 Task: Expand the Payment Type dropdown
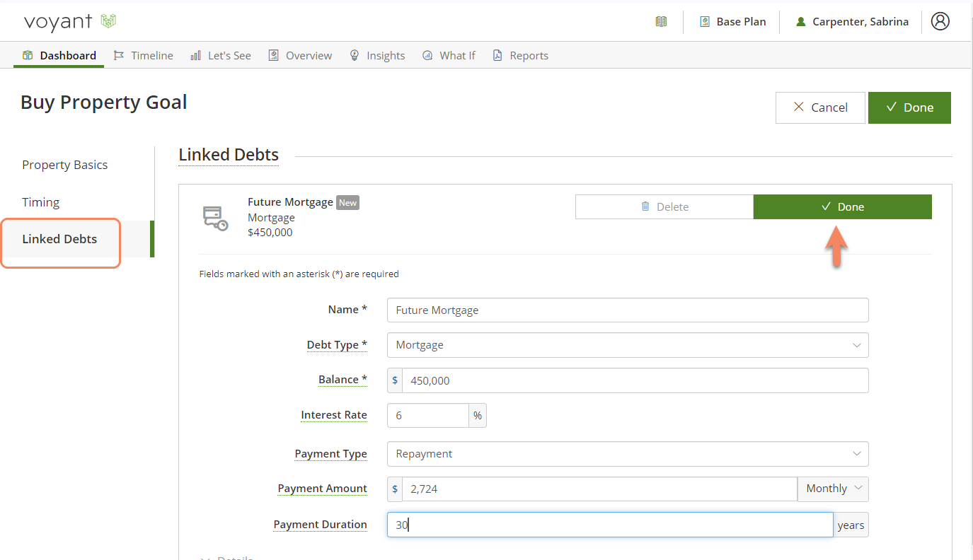tap(627, 454)
